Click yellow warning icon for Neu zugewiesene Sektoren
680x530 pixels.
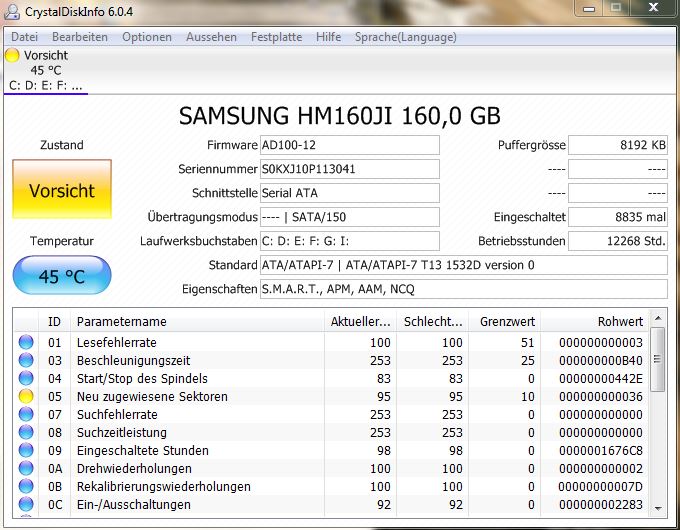point(26,396)
